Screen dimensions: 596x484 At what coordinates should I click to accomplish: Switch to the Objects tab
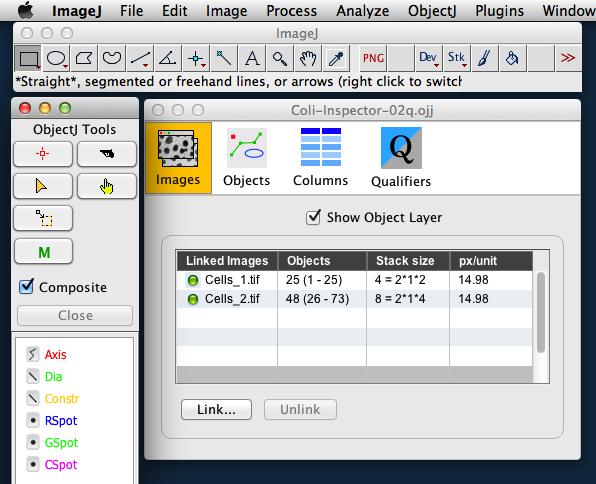(x=247, y=158)
